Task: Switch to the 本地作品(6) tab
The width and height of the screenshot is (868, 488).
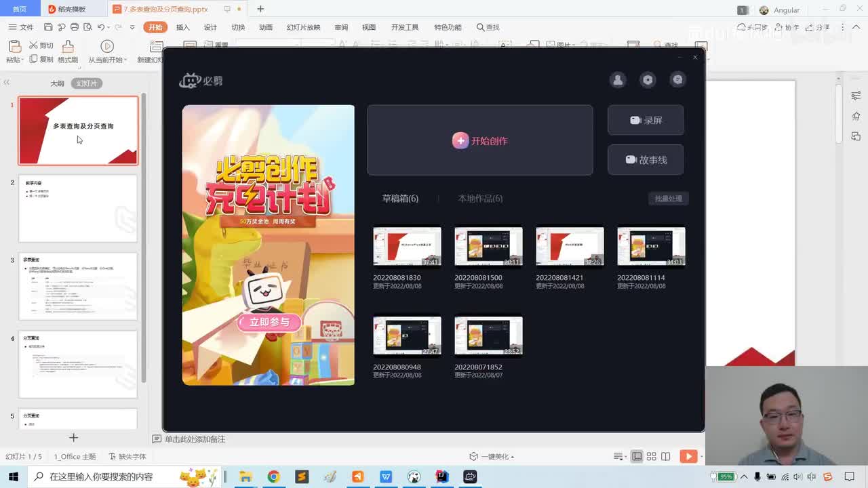Action: 480,199
